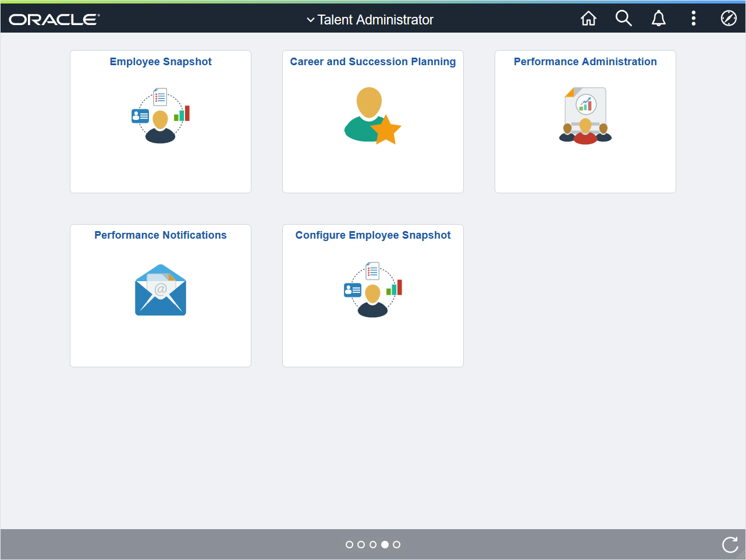Image resolution: width=746 pixels, height=560 pixels.
Task: Open the Actions three-dot menu
Action: point(693,19)
